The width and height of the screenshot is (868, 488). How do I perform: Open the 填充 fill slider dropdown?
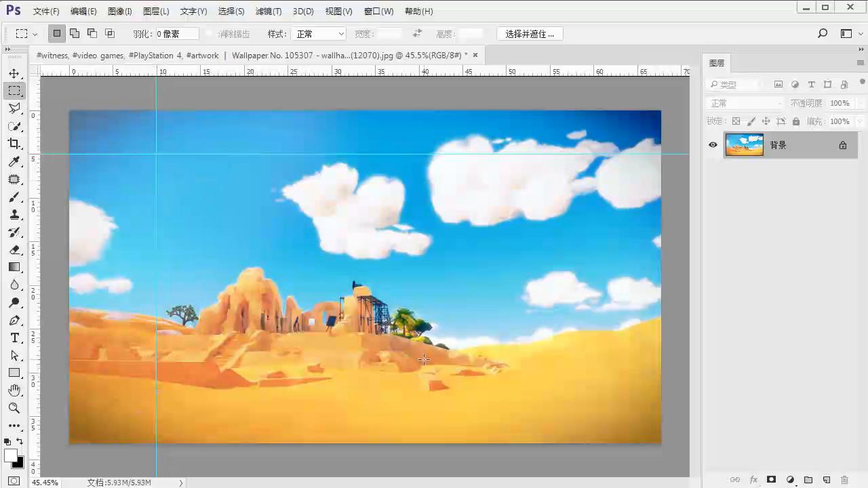pos(861,121)
